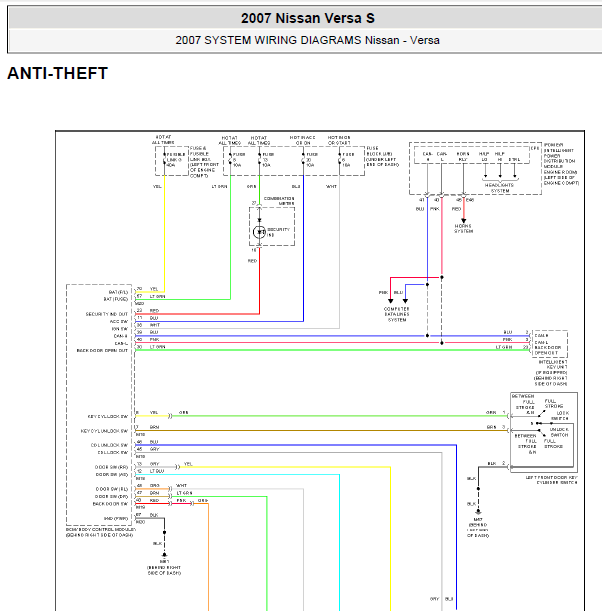This screenshot has height=611, width=602.
Task: Click the "DOOR SW (DR)" label
Action: [112, 496]
